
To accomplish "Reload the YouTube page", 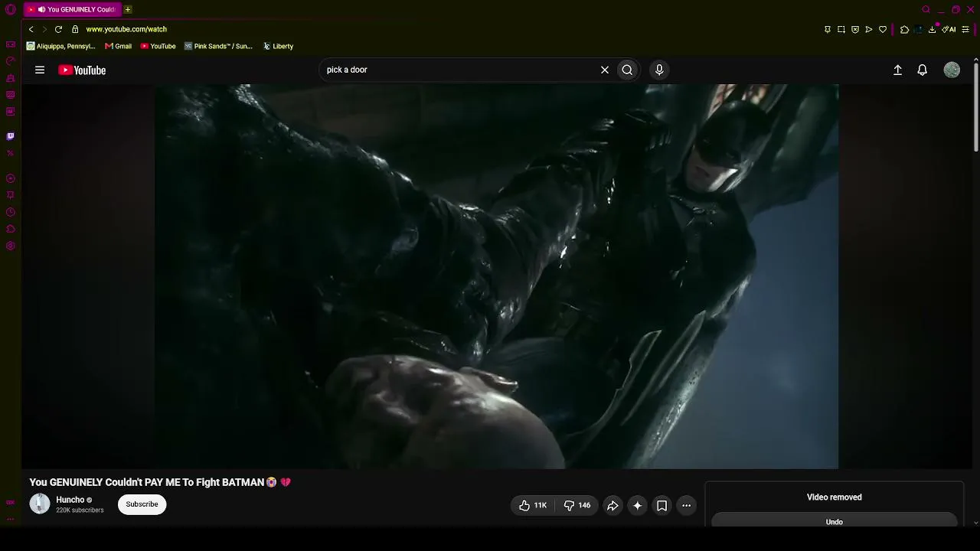I will (x=58, y=29).
